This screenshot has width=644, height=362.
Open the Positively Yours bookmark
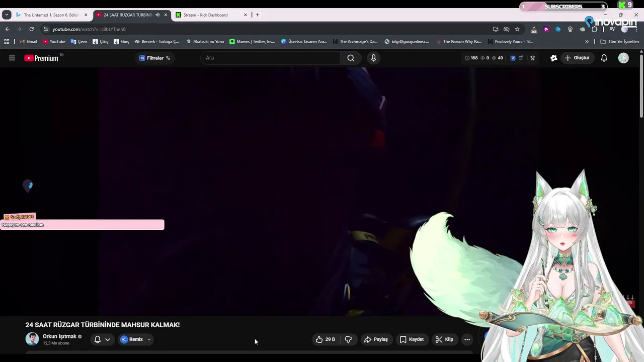coord(510,42)
